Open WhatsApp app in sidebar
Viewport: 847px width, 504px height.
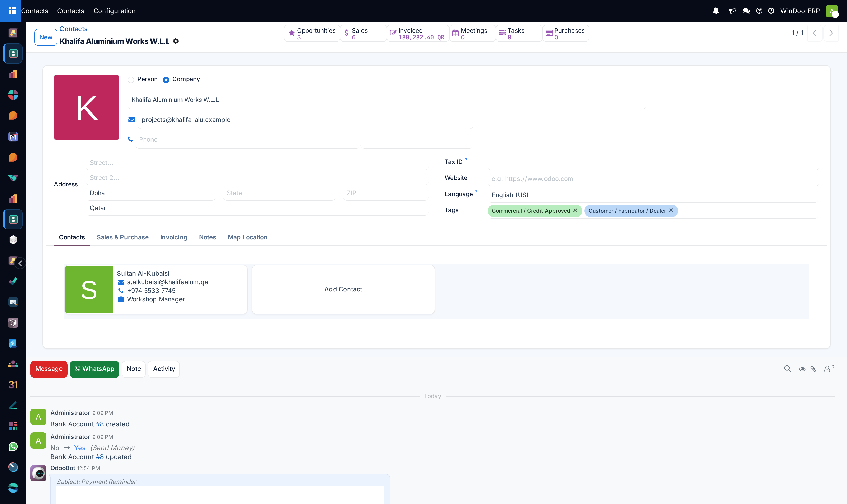(x=13, y=446)
